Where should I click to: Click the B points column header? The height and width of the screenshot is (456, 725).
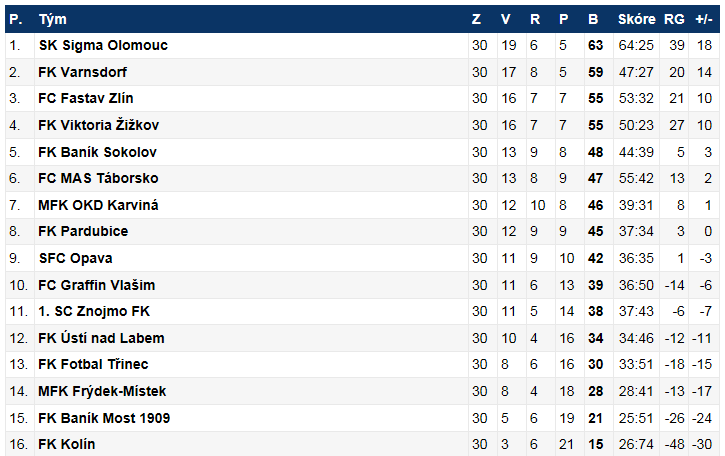pyautogui.click(x=593, y=19)
